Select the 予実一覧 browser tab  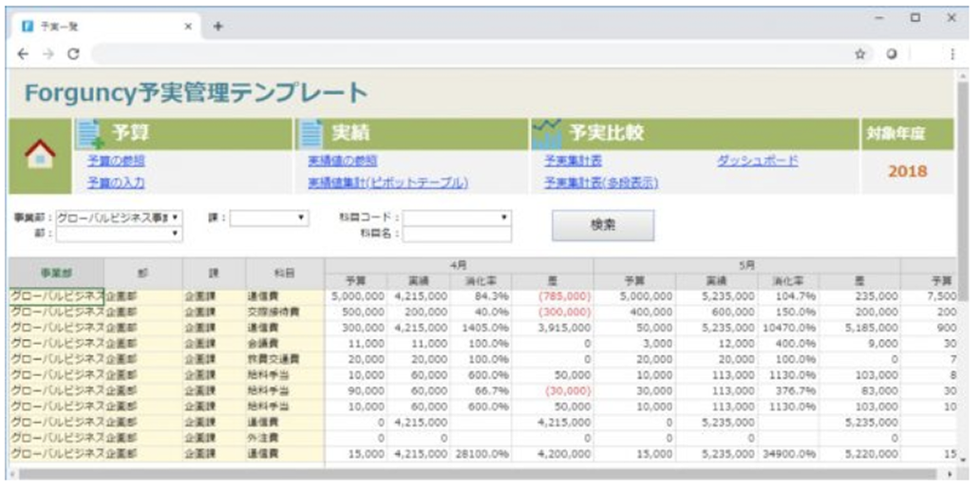click(x=106, y=27)
